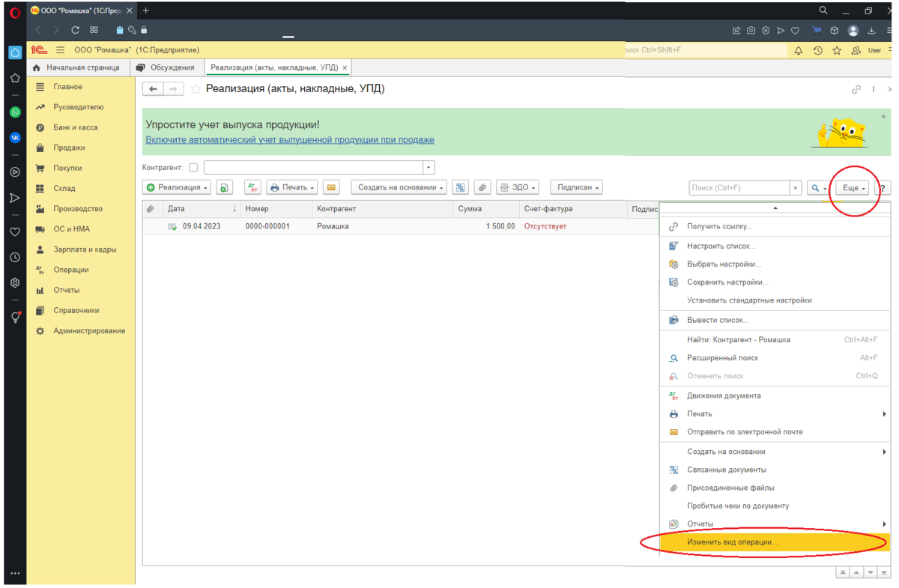The image size is (899, 588).
Task: Open related documents toolbar icon
Action: pyautogui.click(x=461, y=187)
